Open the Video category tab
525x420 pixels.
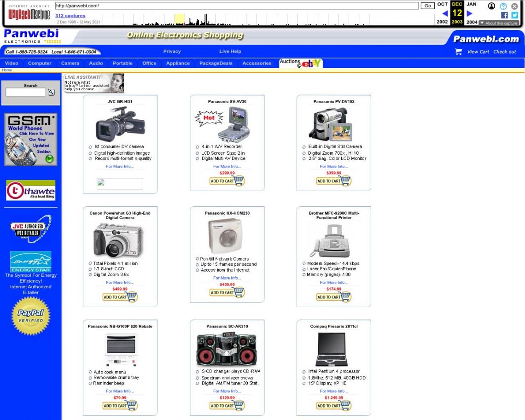12,63
